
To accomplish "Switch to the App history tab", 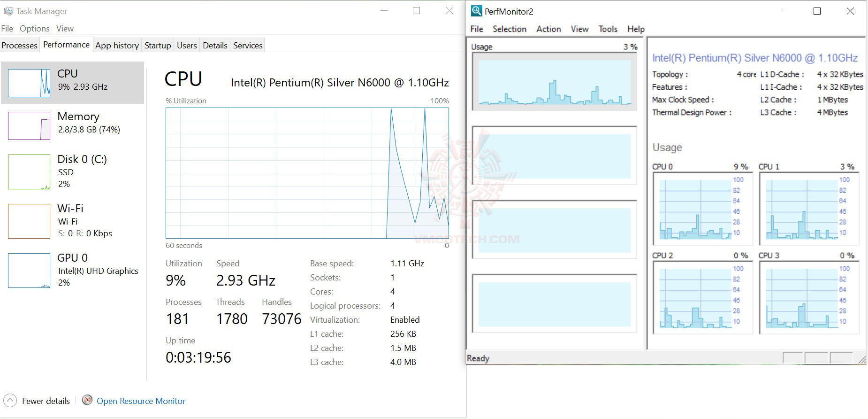I will click(117, 45).
